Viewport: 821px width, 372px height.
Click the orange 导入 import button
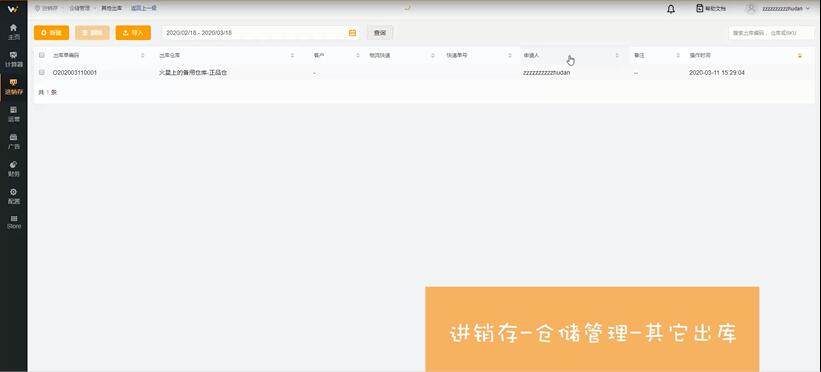[133, 32]
